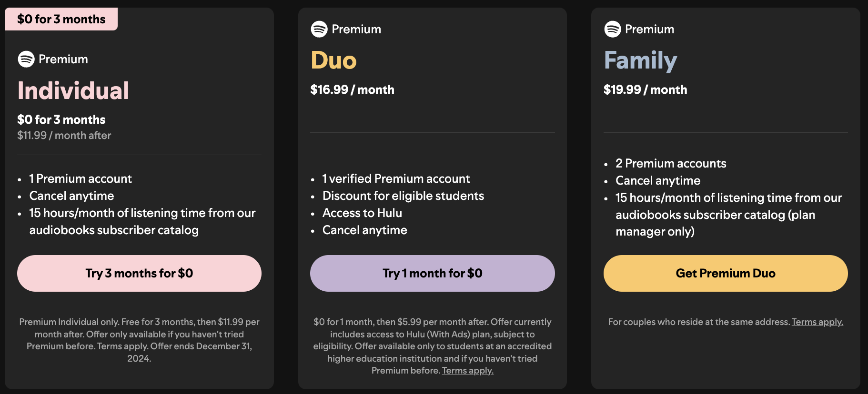This screenshot has height=394, width=868.
Task: Click the $19.99 / month price text
Action: pos(645,89)
